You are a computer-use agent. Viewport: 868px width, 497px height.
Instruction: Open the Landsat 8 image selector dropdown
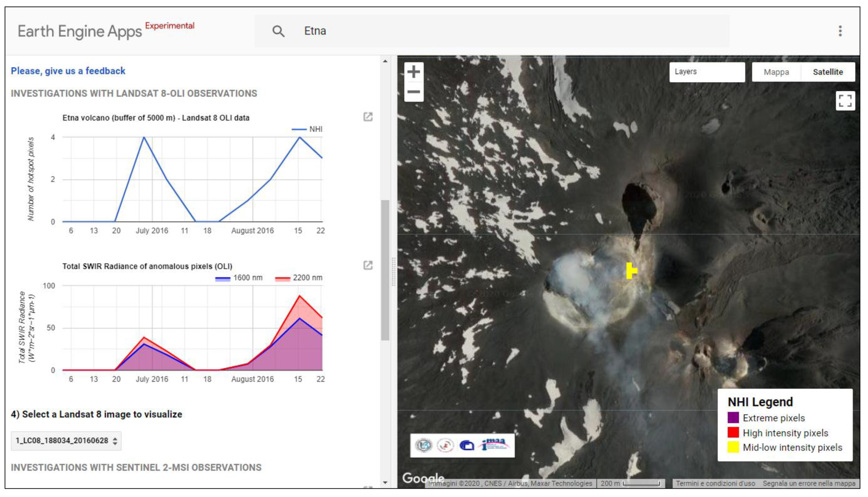pos(66,441)
